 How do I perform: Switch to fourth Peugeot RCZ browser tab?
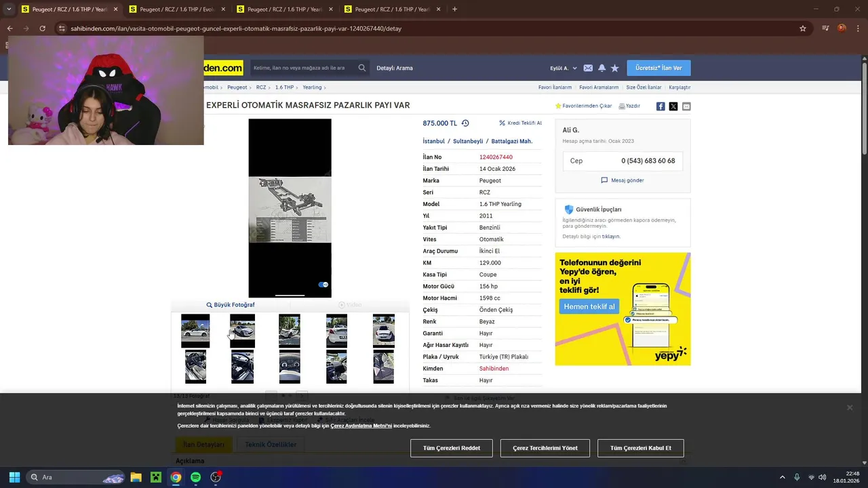tap(391, 9)
